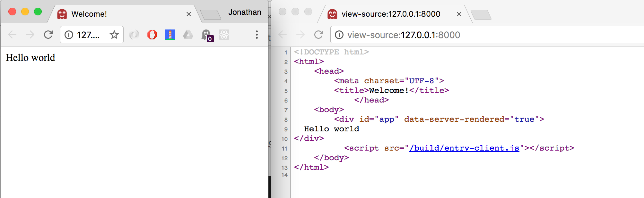Click the gray swirl extension icon

(134, 35)
